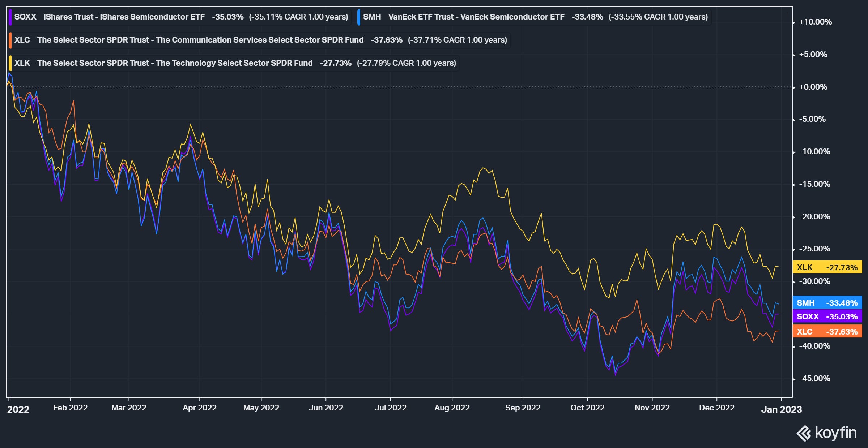Click the XLK -27.73% price tag

[x=827, y=267]
